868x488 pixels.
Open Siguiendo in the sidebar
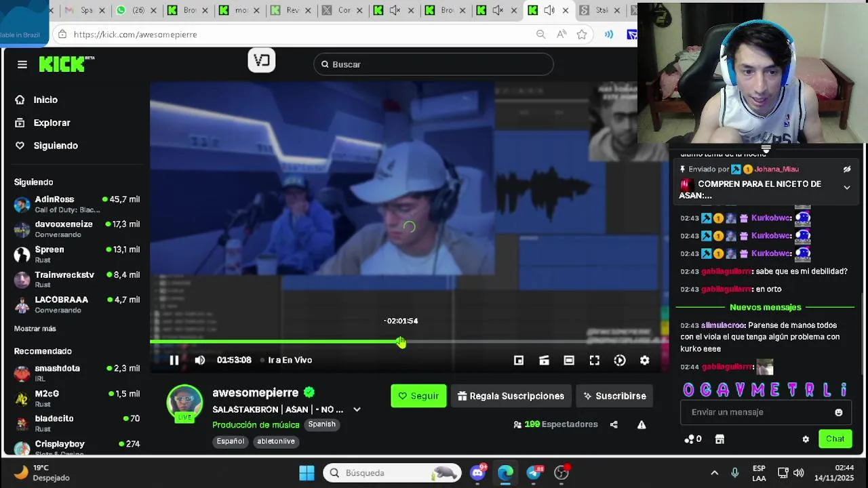pos(56,146)
